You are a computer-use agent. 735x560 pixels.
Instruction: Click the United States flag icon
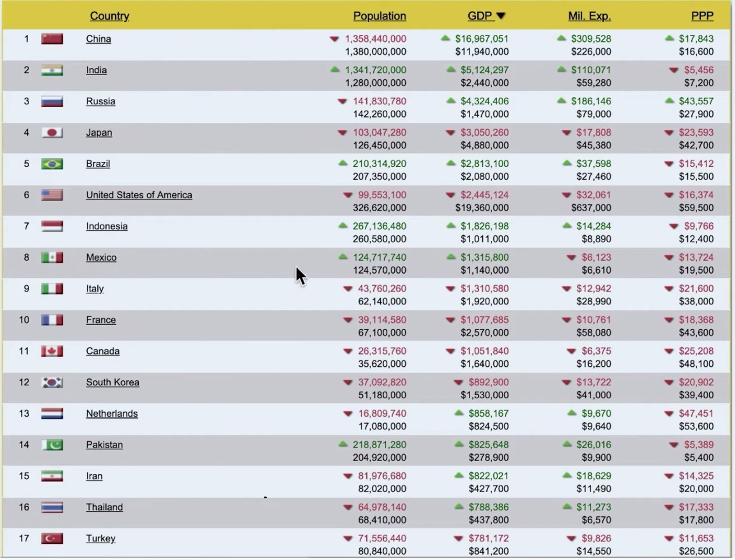[x=52, y=195]
